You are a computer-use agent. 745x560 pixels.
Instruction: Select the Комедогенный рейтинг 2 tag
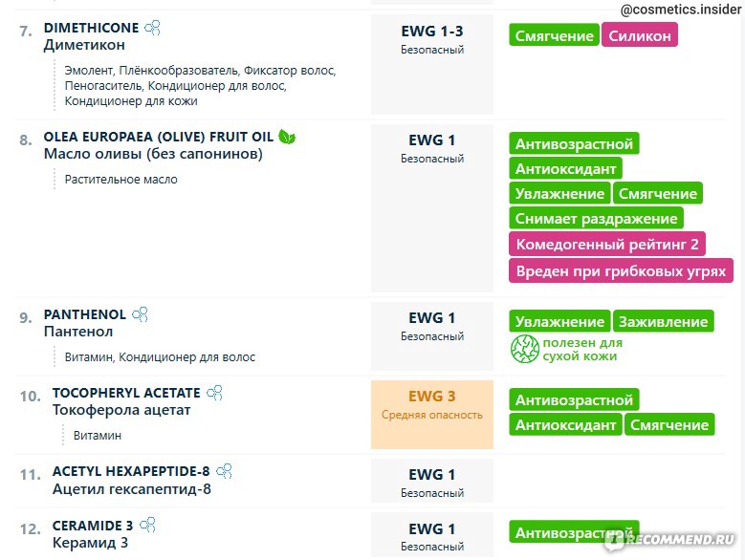pyautogui.click(x=606, y=244)
